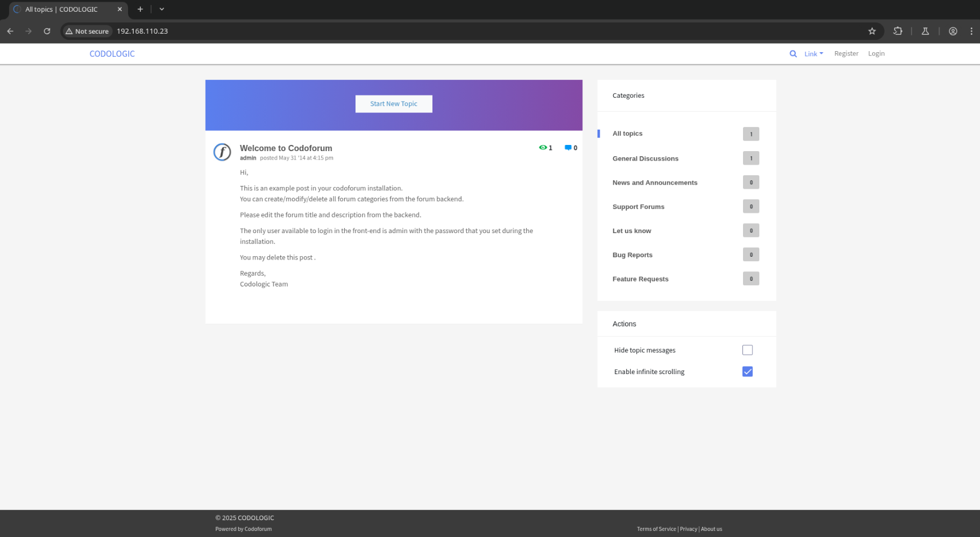The height and width of the screenshot is (537, 980).
Task: Click the '© 2025 CODOLOGIC' footer text
Action: (x=245, y=518)
